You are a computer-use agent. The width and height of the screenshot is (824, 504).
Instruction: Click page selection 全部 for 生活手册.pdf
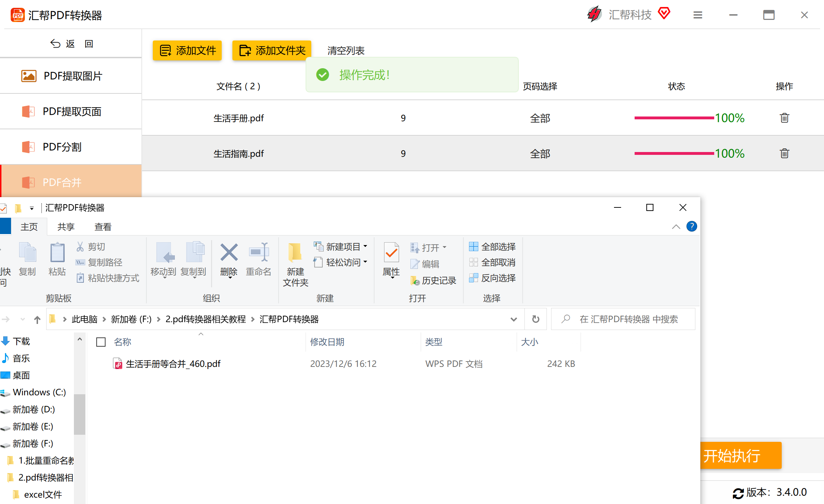540,118
